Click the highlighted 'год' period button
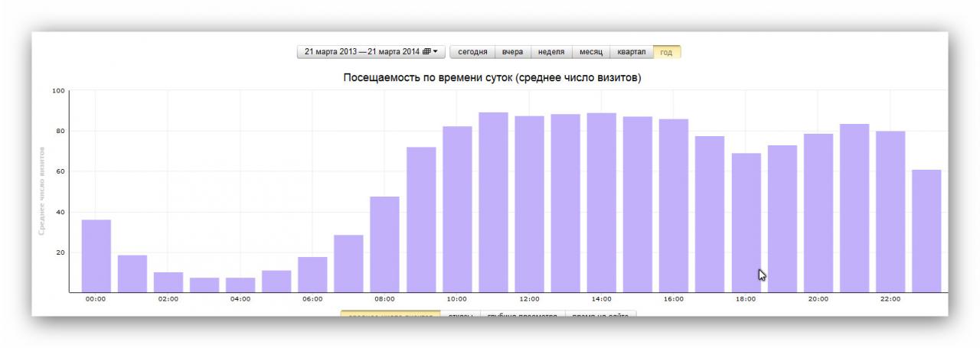 tap(666, 52)
